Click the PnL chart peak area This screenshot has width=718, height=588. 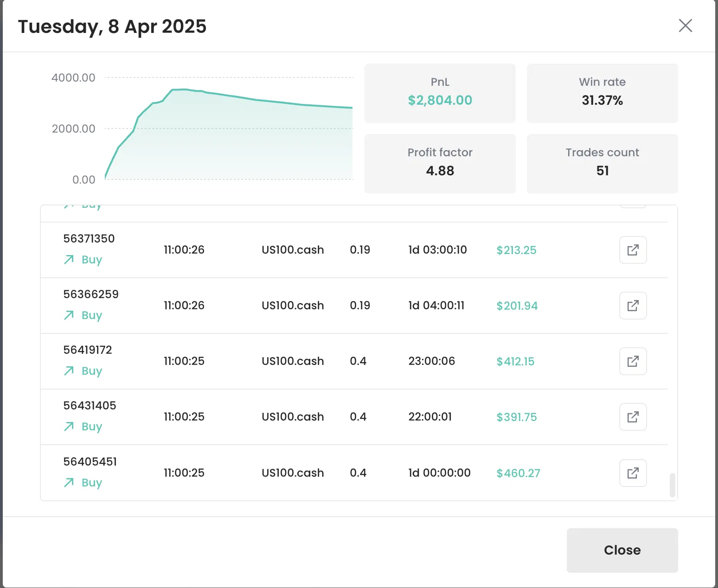tap(181, 89)
